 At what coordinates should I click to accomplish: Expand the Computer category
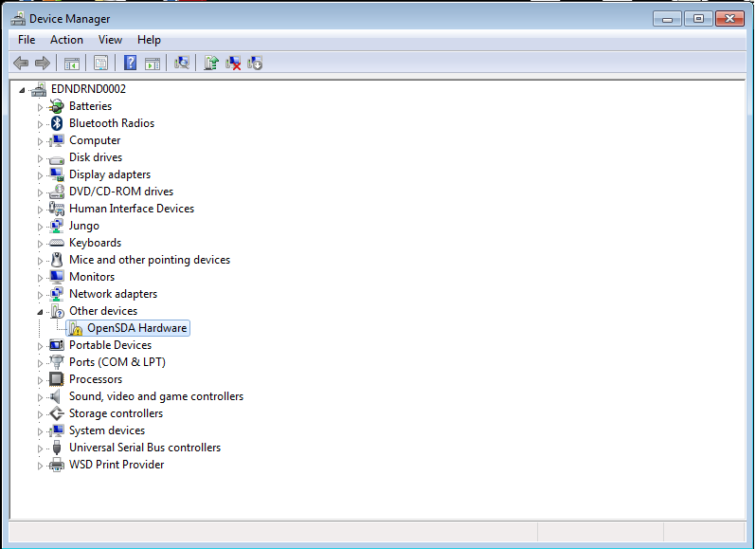pos(40,141)
